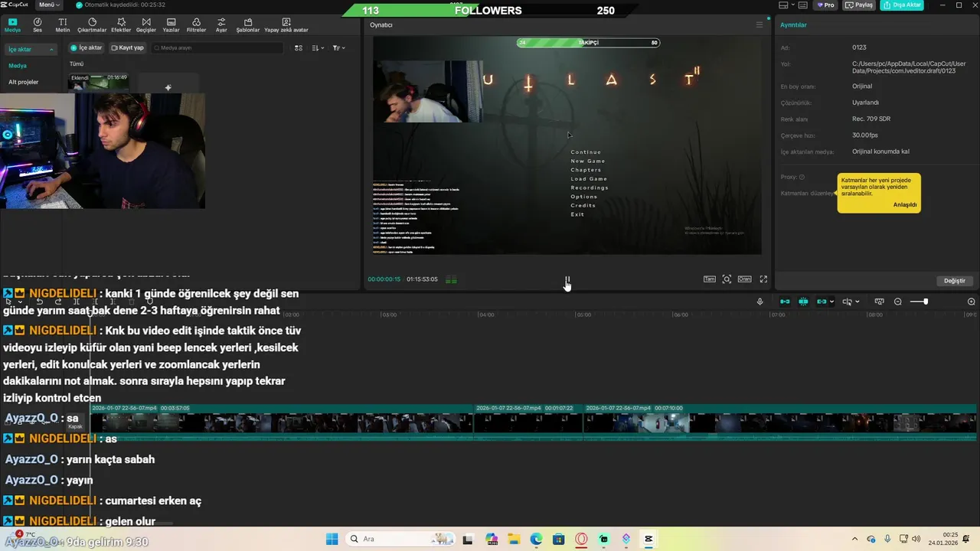Open the Geçişler transitions tab
This screenshot has height=551, width=980.
(145, 25)
